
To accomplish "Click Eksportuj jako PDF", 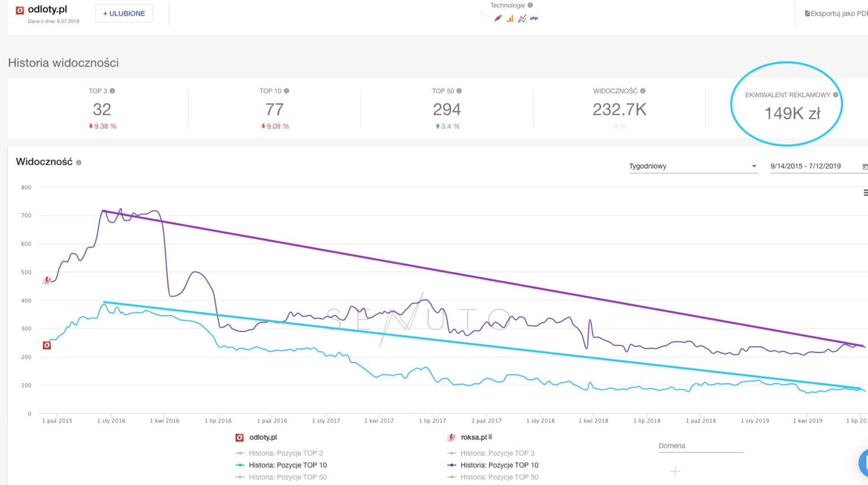I will click(x=836, y=14).
